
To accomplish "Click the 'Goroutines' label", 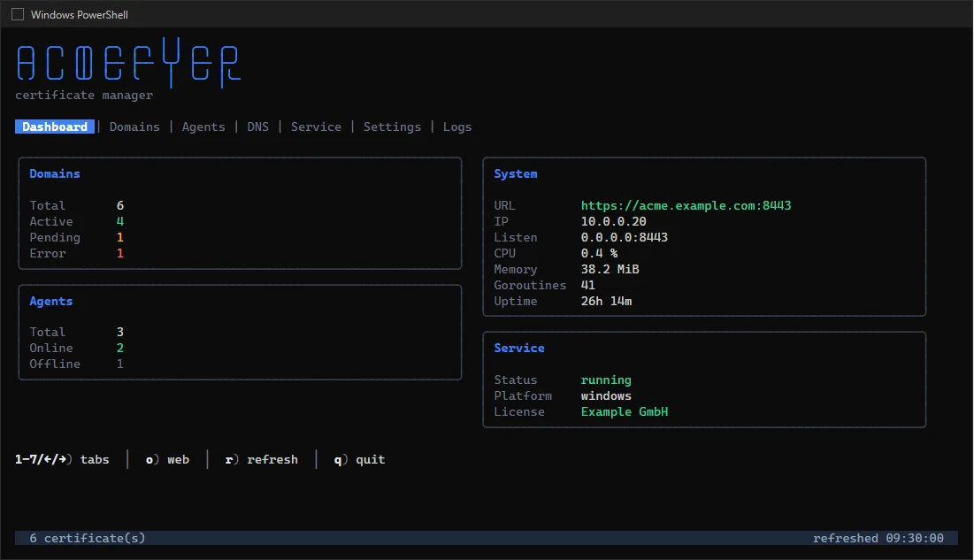I will (530, 285).
